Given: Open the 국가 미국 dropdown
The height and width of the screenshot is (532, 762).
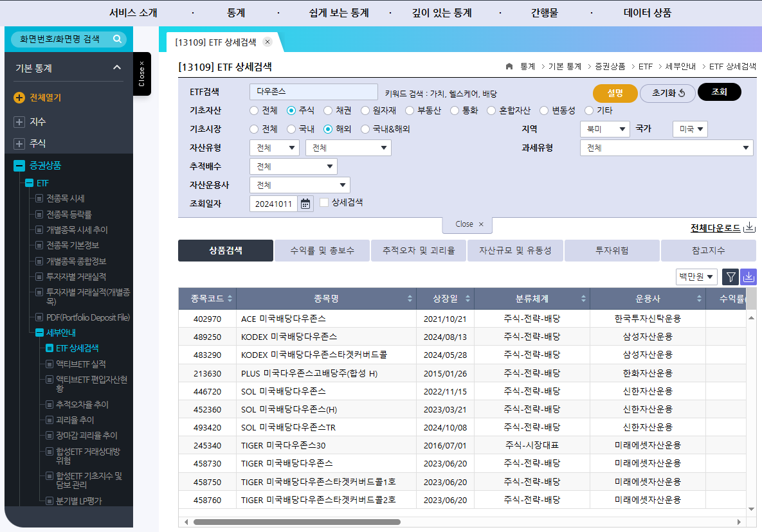Looking at the screenshot, I should (x=690, y=129).
